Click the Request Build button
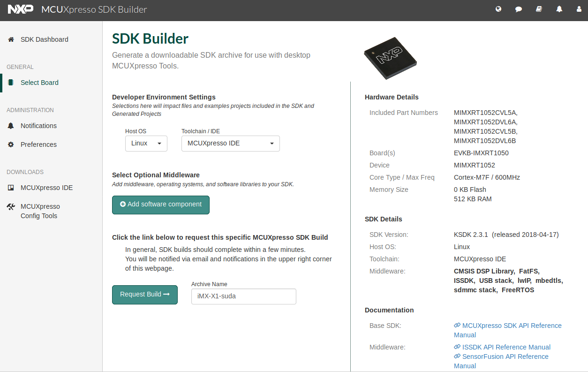 click(145, 295)
